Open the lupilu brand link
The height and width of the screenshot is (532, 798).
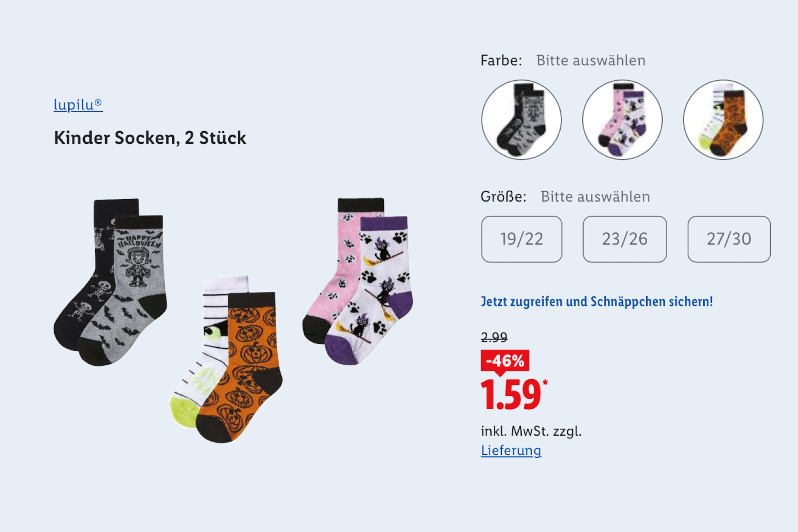[78, 104]
